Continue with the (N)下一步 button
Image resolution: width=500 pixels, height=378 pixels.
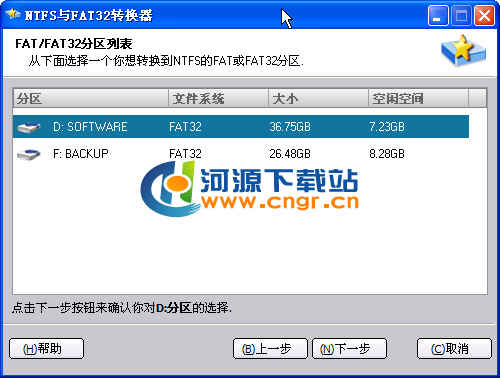(x=349, y=349)
